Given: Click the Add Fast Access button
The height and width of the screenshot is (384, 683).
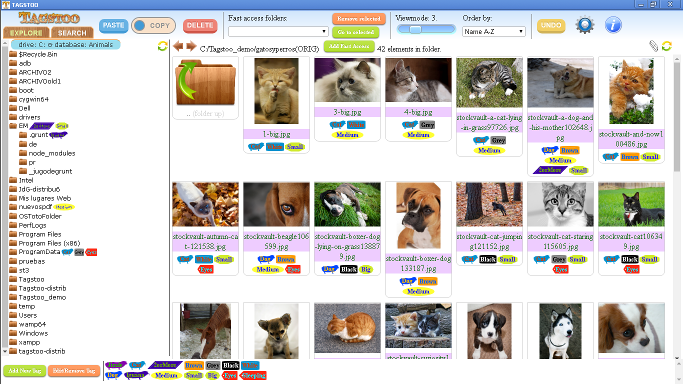Looking at the screenshot, I should point(349,46).
